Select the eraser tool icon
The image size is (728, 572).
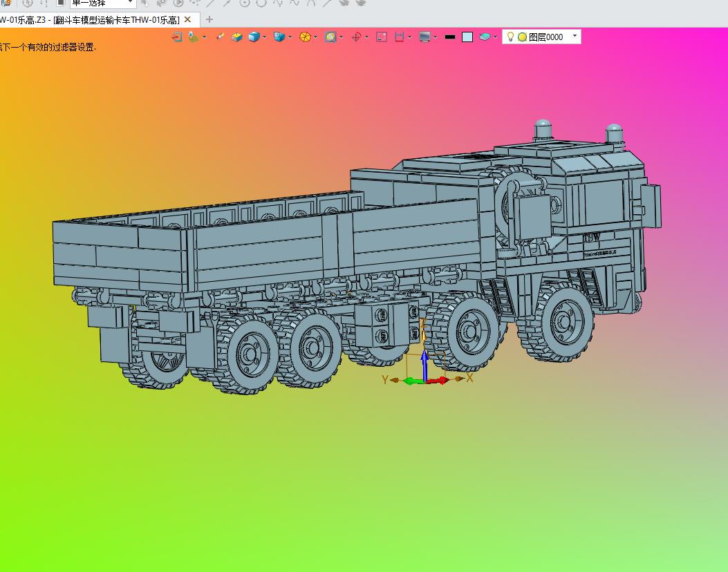pyautogui.click(x=220, y=37)
